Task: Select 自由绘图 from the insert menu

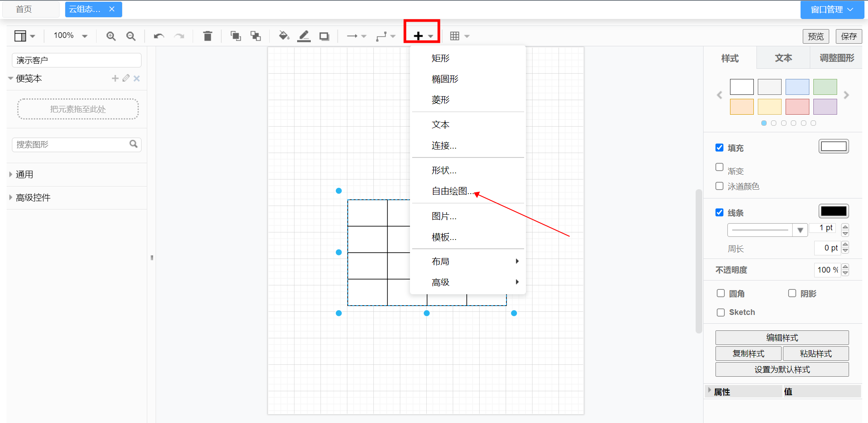Action: coord(452,191)
